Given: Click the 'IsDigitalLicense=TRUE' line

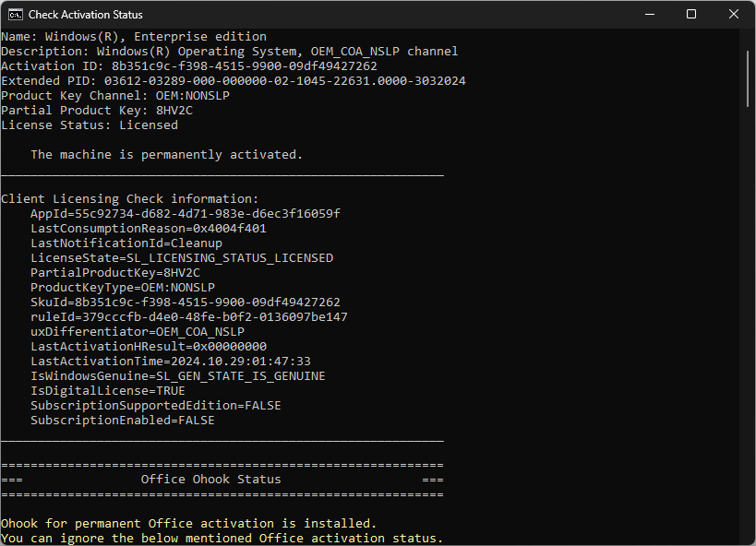Looking at the screenshot, I should (108, 391).
